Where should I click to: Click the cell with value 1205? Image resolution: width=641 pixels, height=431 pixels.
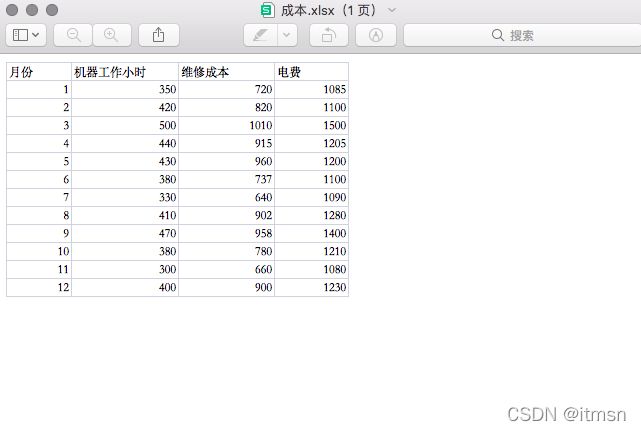pos(312,144)
